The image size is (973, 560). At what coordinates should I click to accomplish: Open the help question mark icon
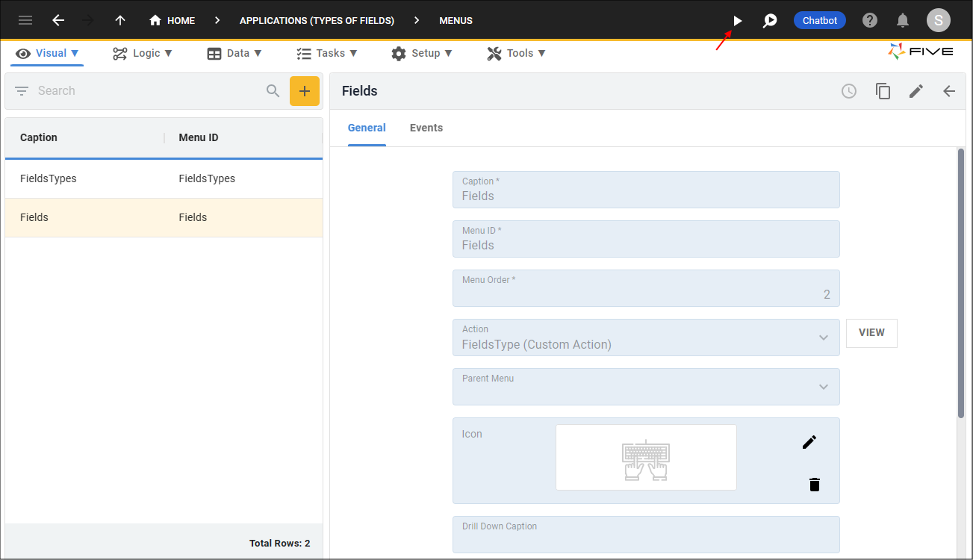coord(870,20)
